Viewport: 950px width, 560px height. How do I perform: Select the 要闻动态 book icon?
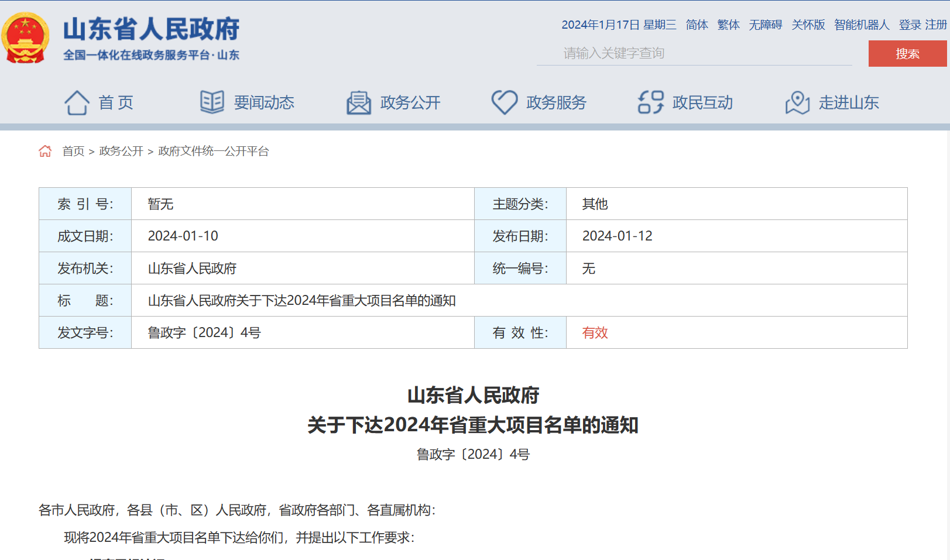(212, 101)
